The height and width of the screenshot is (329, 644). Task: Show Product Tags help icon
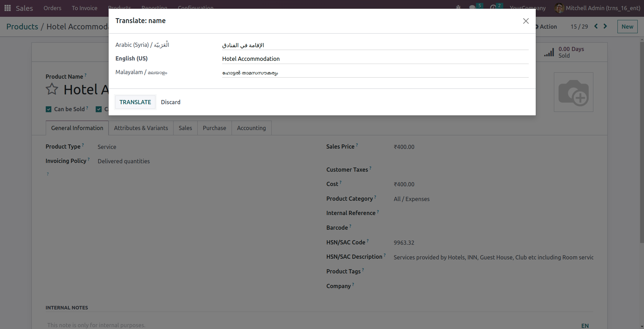[363, 270]
